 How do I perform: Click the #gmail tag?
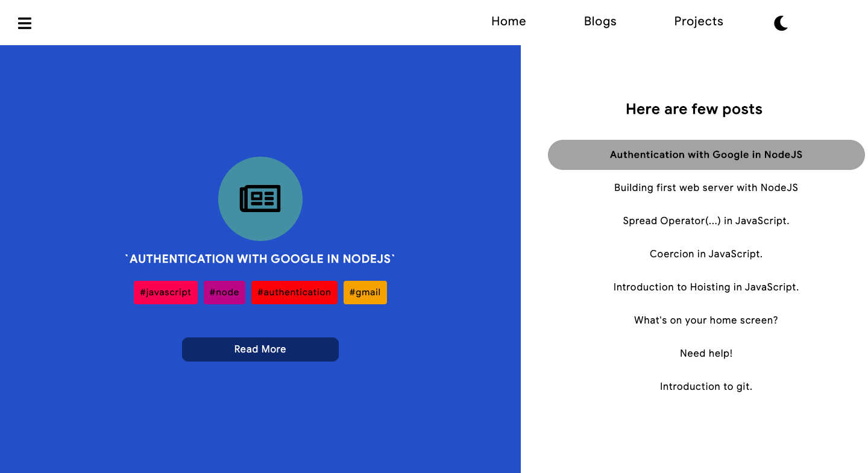[365, 292]
